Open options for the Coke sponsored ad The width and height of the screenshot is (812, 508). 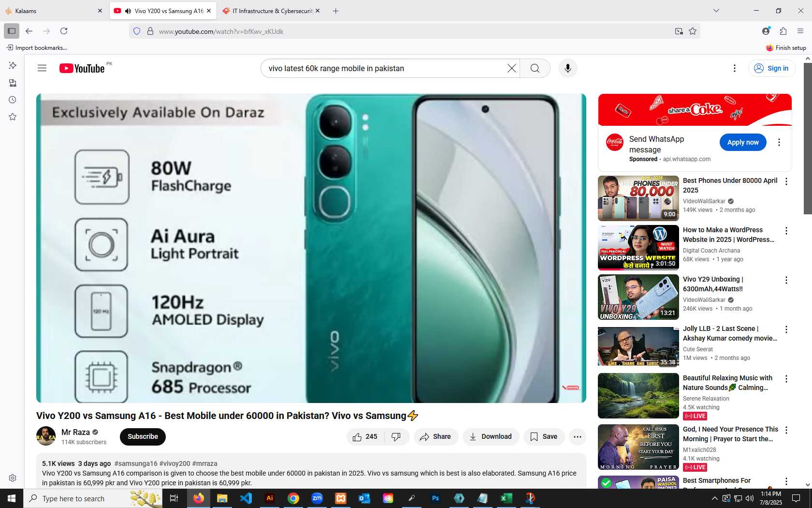pyautogui.click(x=779, y=142)
